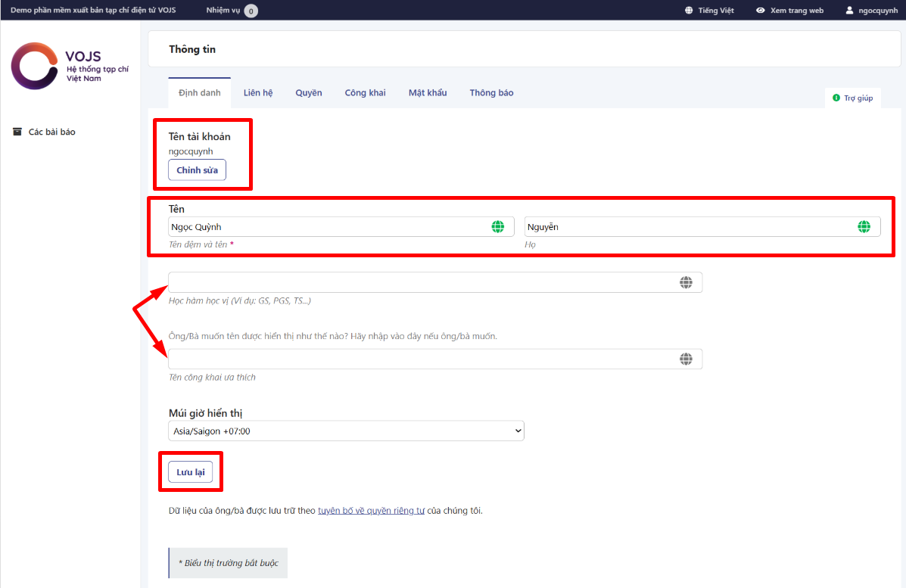Click the Lưu lại save button

click(x=190, y=472)
